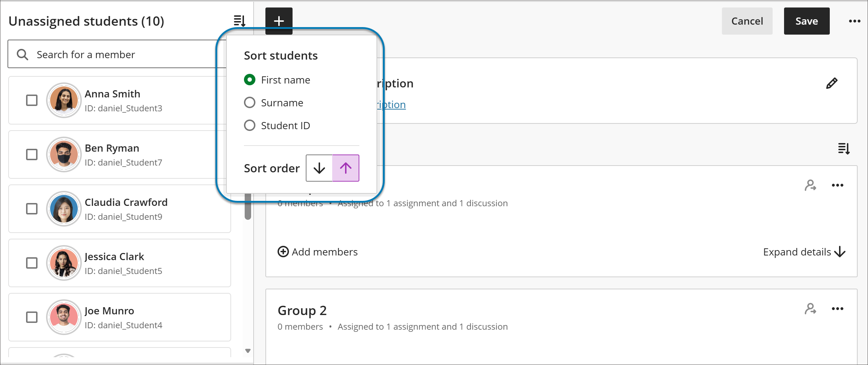Click the Cancel button
This screenshot has width=868, height=365.
pyautogui.click(x=747, y=21)
